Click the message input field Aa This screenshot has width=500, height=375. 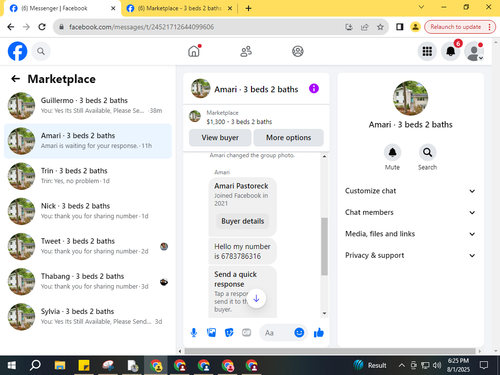pyautogui.click(x=277, y=333)
